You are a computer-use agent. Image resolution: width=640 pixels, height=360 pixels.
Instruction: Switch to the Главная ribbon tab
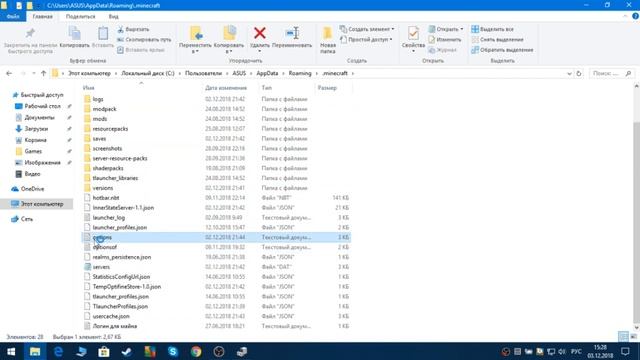click(x=42, y=16)
